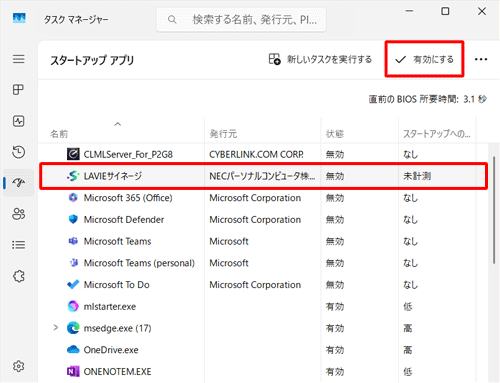Viewport: 500px width, 383px height.
Task: Click 有効 status of mlstarter.exe row
Action: (x=335, y=306)
